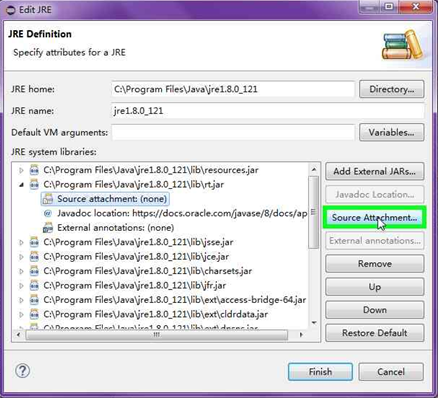Move entry with the Up button
The width and height of the screenshot is (438, 398).
click(375, 287)
